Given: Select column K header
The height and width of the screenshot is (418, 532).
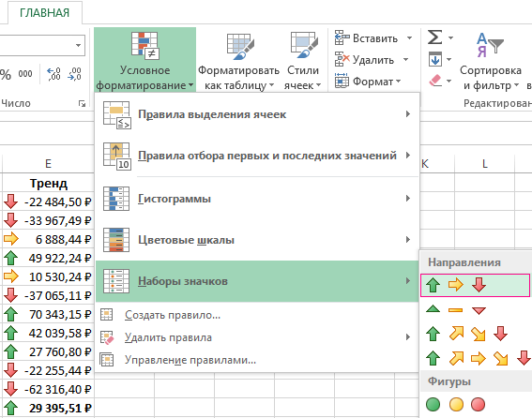Looking at the screenshot, I should (437, 164).
